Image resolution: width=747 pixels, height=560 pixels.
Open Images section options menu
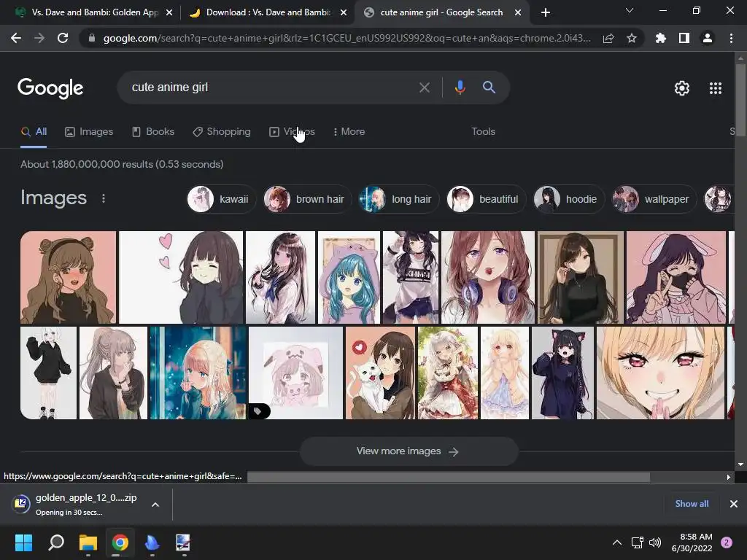(104, 198)
